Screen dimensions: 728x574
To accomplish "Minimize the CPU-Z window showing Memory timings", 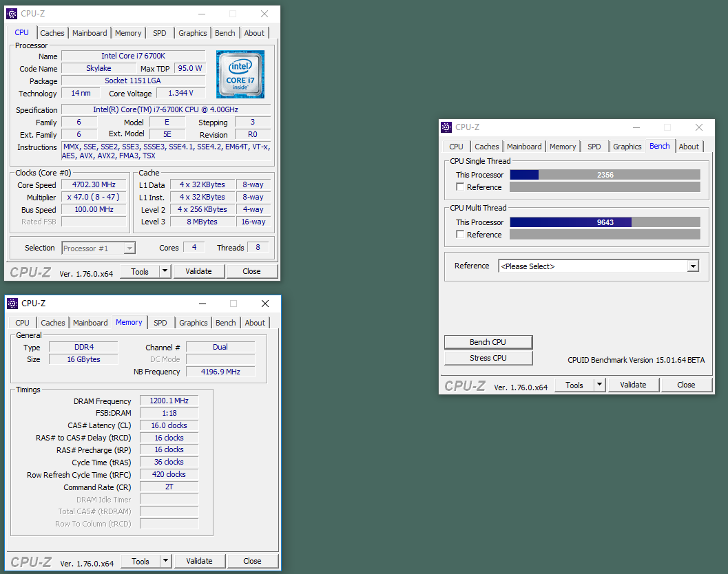I will point(202,304).
